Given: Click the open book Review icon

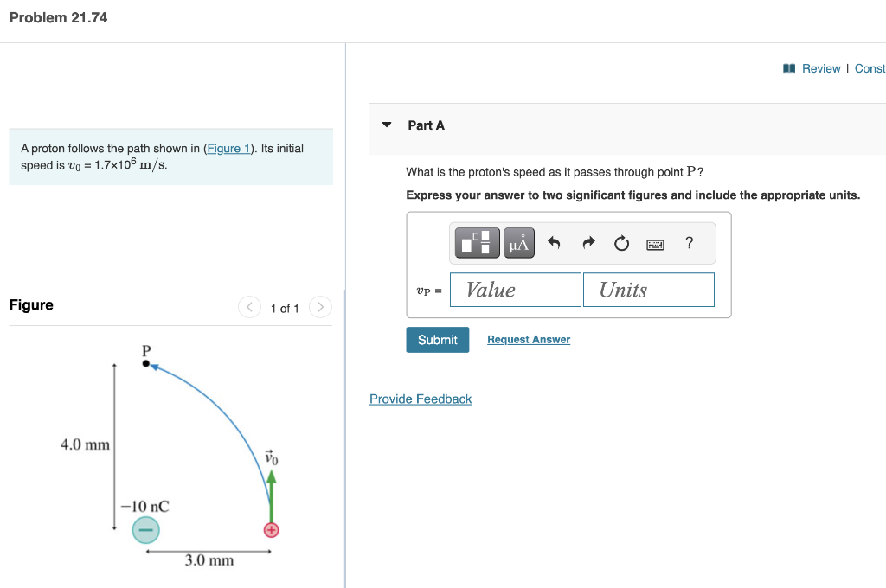Looking at the screenshot, I should tap(789, 68).
